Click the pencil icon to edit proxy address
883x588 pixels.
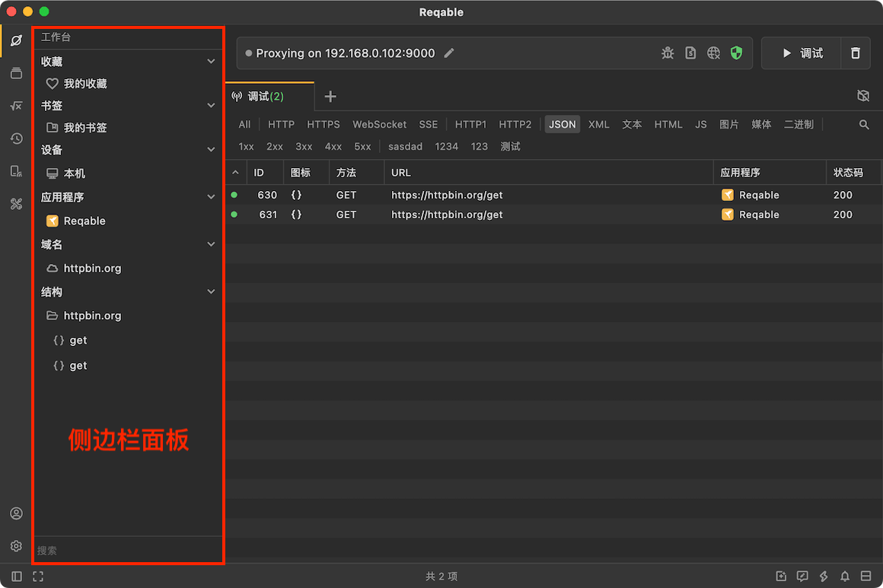tap(449, 53)
